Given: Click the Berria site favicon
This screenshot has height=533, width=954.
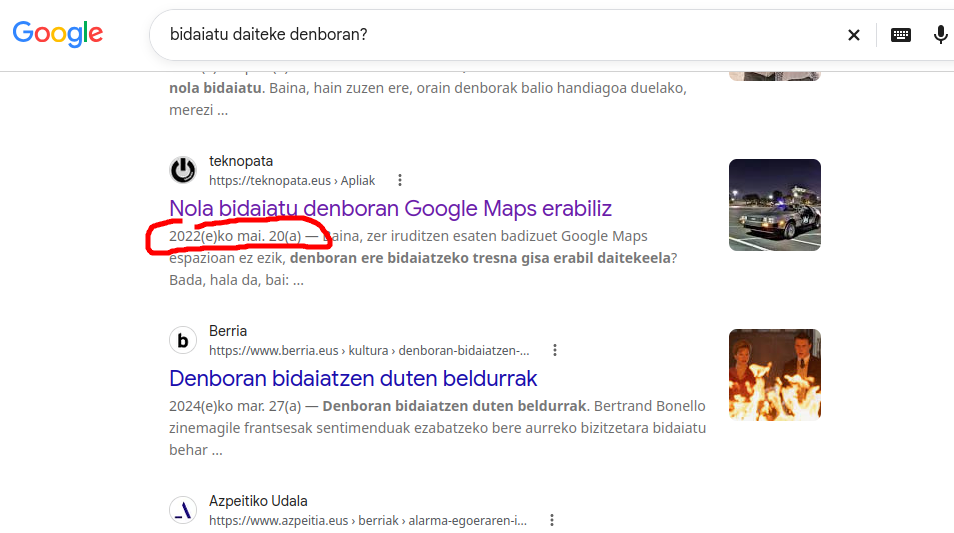Looking at the screenshot, I should [x=183, y=340].
